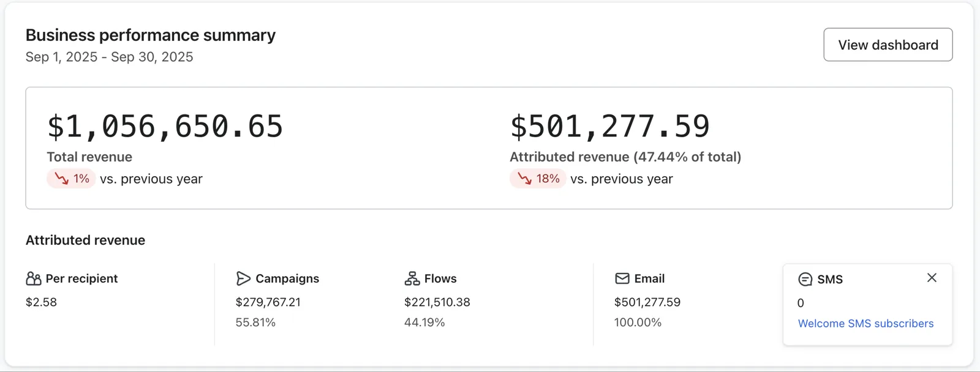Image resolution: width=980 pixels, height=372 pixels.
Task: Follow the Welcome SMS subscribers link
Action: click(865, 324)
